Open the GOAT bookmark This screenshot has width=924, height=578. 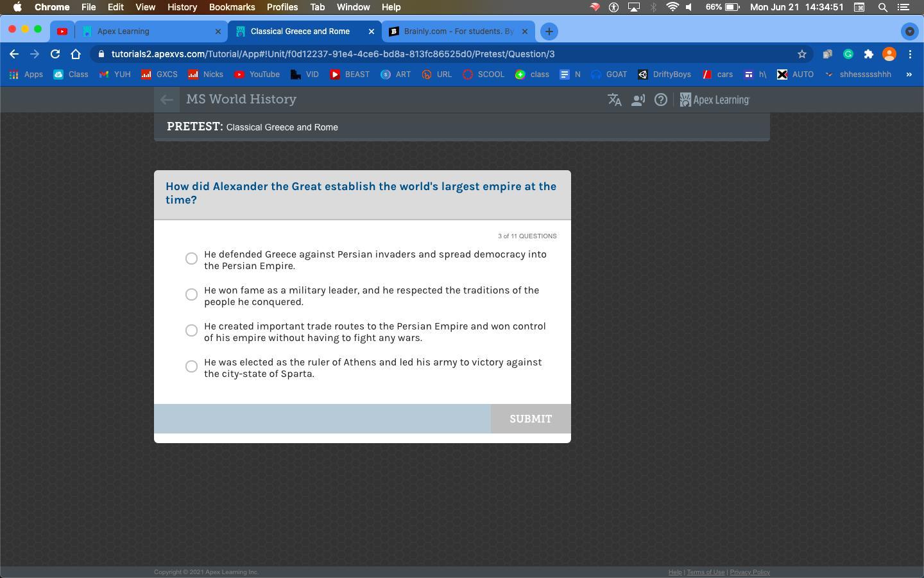click(x=609, y=74)
